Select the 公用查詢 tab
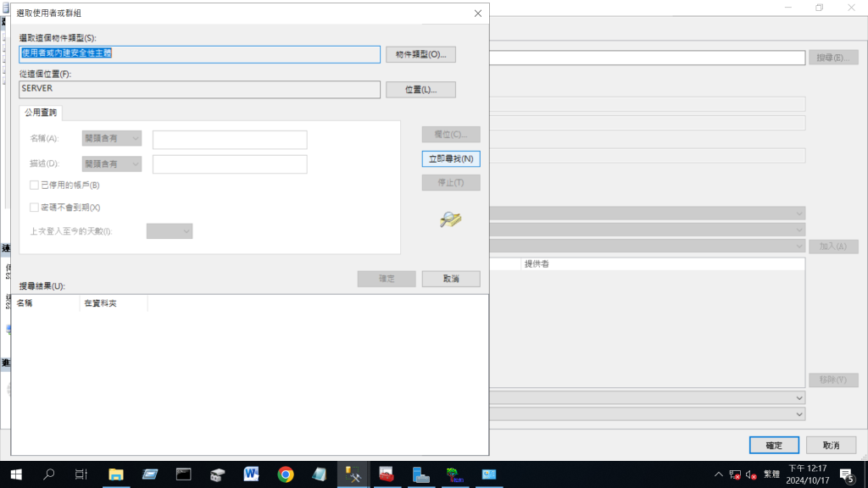This screenshot has width=868, height=488. tap(41, 113)
